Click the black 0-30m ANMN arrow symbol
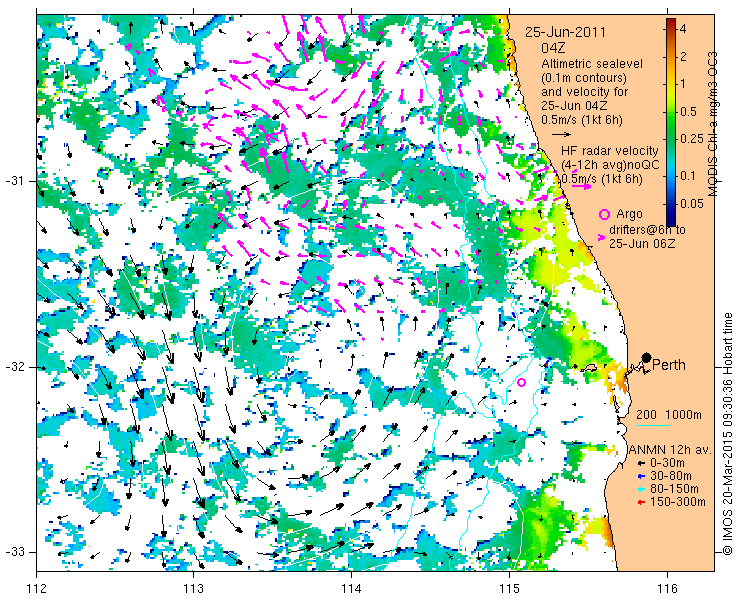The image size is (740, 600). [x=641, y=464]
